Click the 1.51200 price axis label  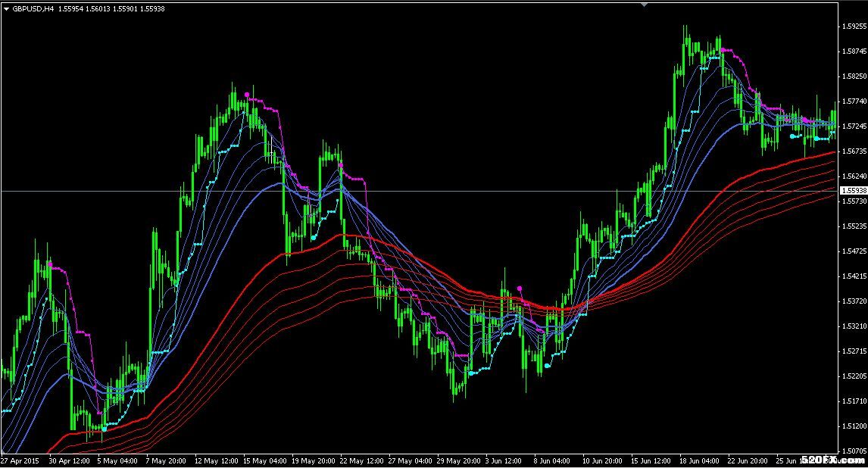click(x=854, y=426)
